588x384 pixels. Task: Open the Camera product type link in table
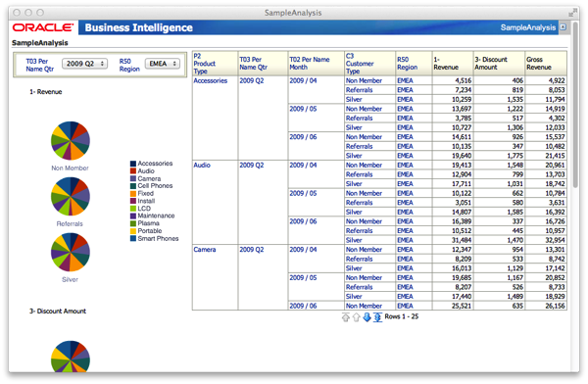pos(205,250)
